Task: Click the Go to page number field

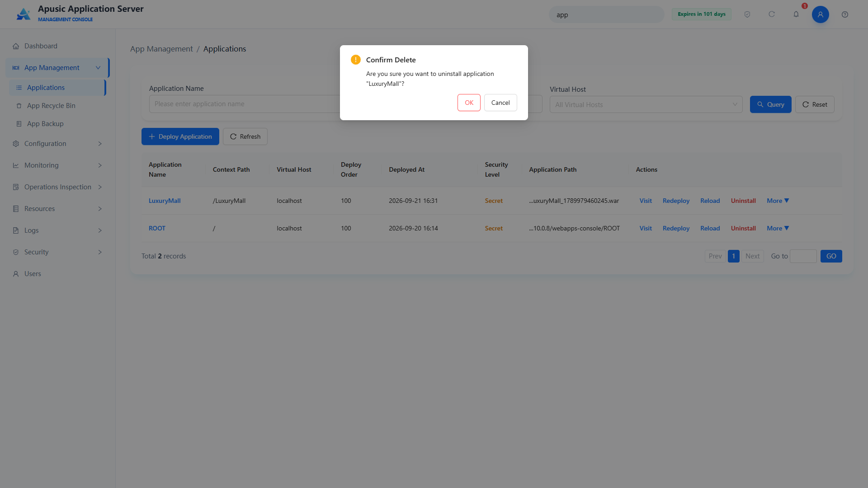Action: pyautogui.click(x=803, y=256)
